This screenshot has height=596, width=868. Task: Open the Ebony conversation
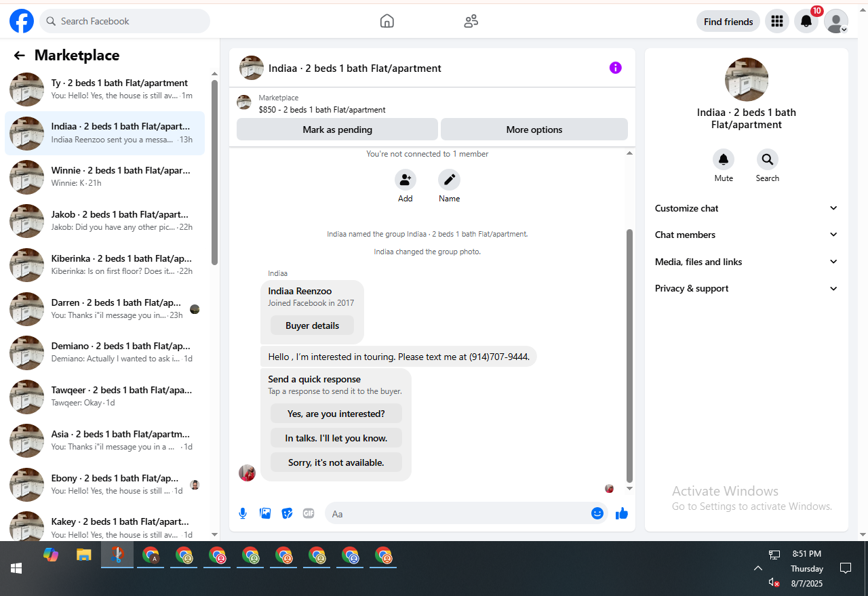(105, 485)
